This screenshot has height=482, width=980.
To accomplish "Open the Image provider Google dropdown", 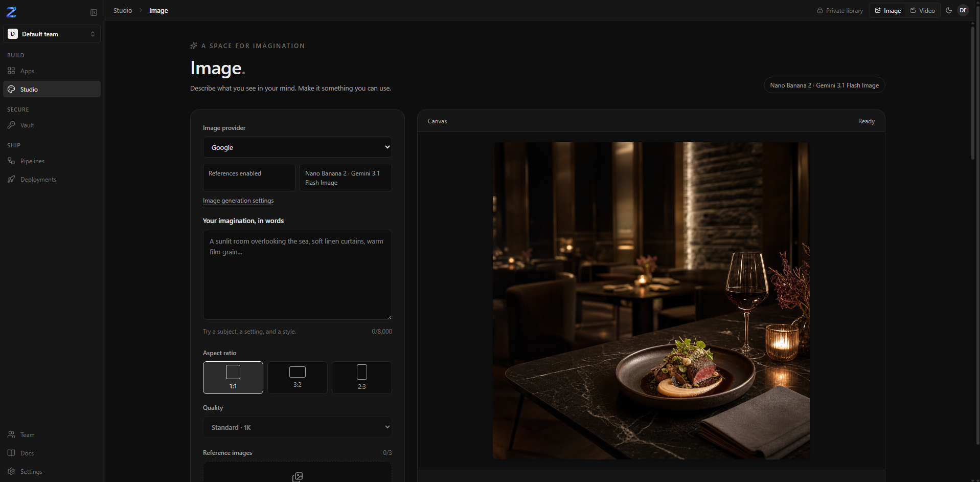I will [298, 147].
